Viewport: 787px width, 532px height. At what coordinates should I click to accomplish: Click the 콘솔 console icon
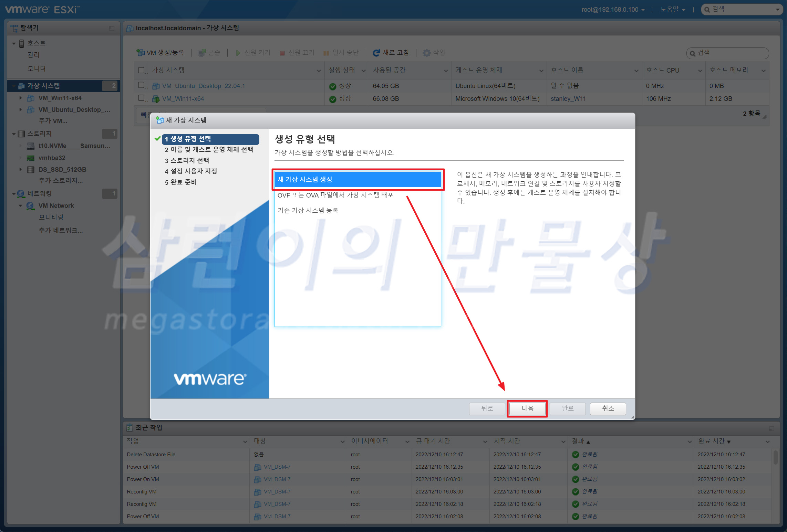202,53
